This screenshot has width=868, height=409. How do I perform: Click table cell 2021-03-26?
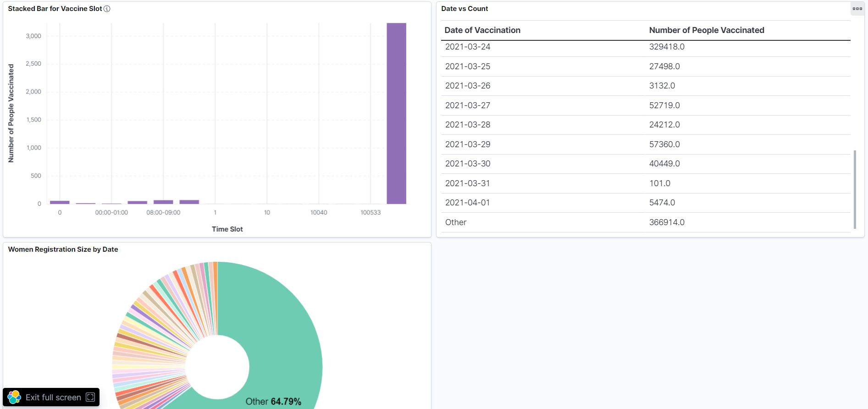pyautogui.click(x=468, y=86)
